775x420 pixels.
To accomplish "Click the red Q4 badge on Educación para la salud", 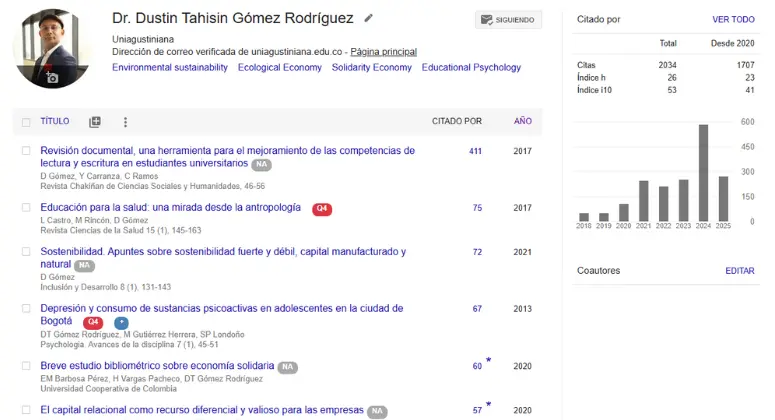I will pyautogui.click(x=321, y=209).
